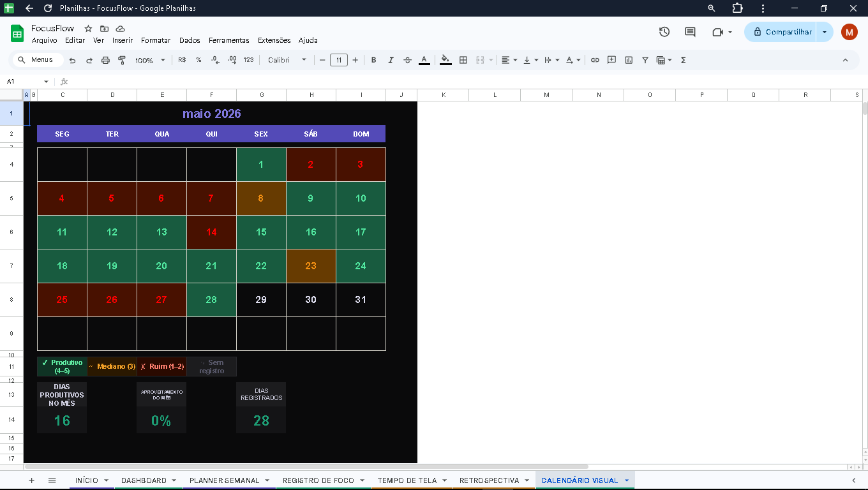Expand name box dropdown arrow
Screen dimensions: 868x490
(46, 82)
